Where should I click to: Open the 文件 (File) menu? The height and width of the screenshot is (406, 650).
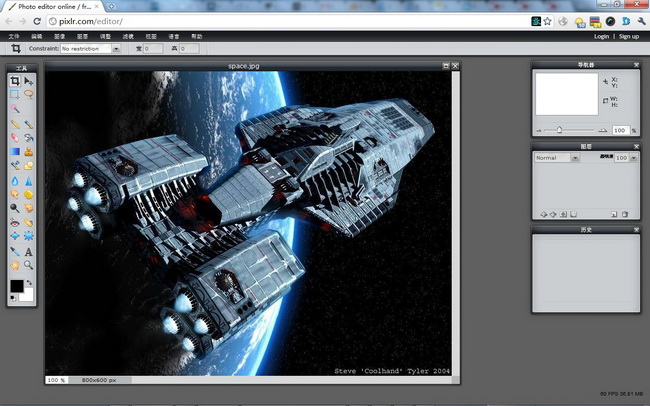[x=14, y=36]
